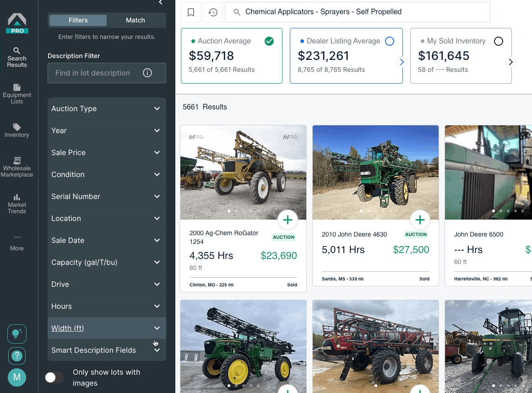This screenshot has width=532, height=393.
Task: Open Search Results in sidebar
Action: (x=17, y=57)
